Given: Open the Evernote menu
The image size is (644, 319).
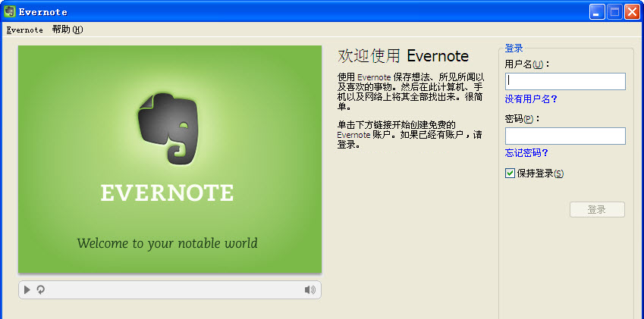Looking at the screenshot, I should 24,30.
